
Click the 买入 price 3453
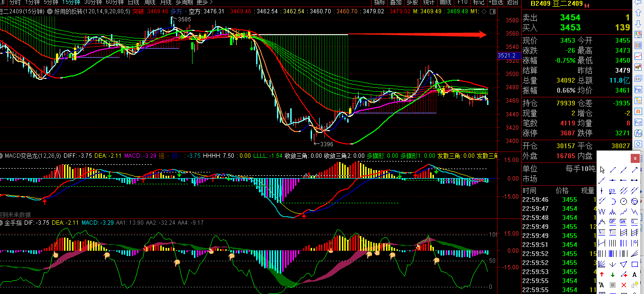click(570, 28)
